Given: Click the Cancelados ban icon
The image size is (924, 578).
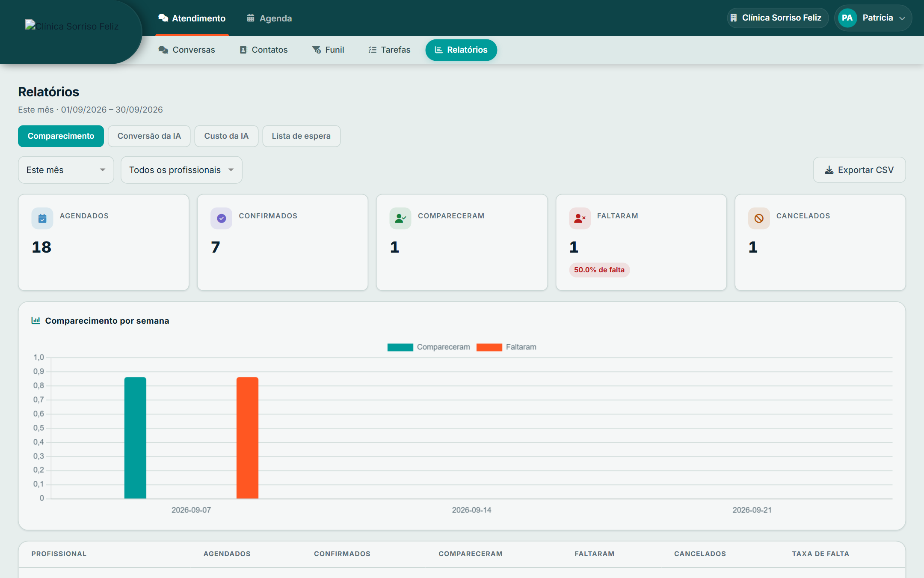Looking at the screenshot, I should 759,218.
